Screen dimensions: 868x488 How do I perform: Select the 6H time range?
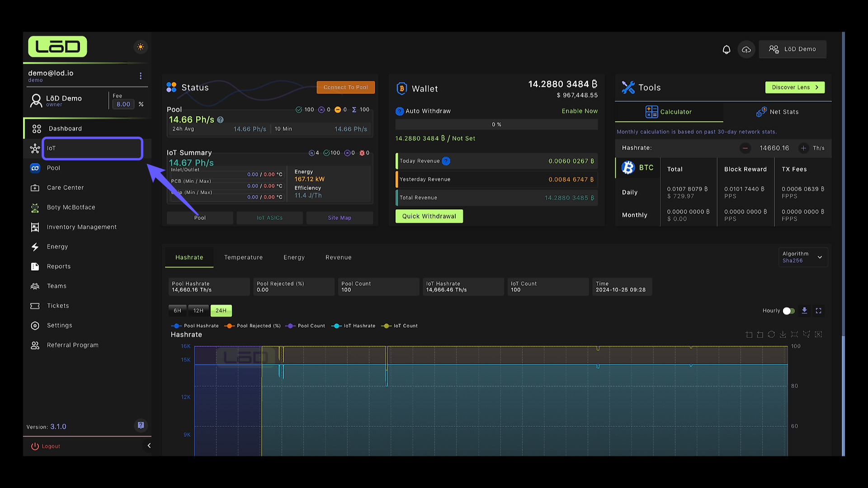pos(177,311)
